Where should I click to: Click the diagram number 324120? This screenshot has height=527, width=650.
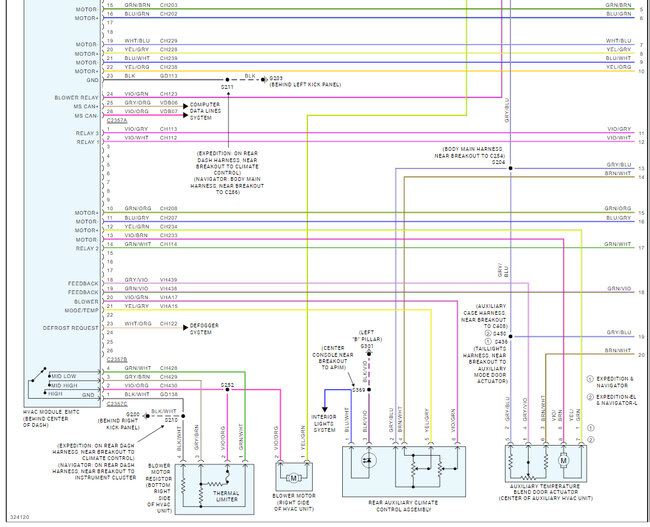(x=19, y=517)
